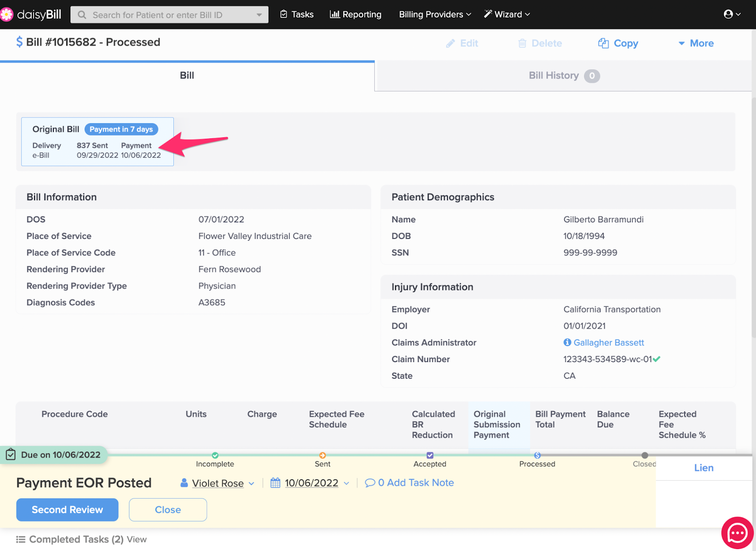This screenshot has height=551, width=756.
Task: Click the Incomplete status timeline marker
Action: pyautogui.click(x=215, y=455)
